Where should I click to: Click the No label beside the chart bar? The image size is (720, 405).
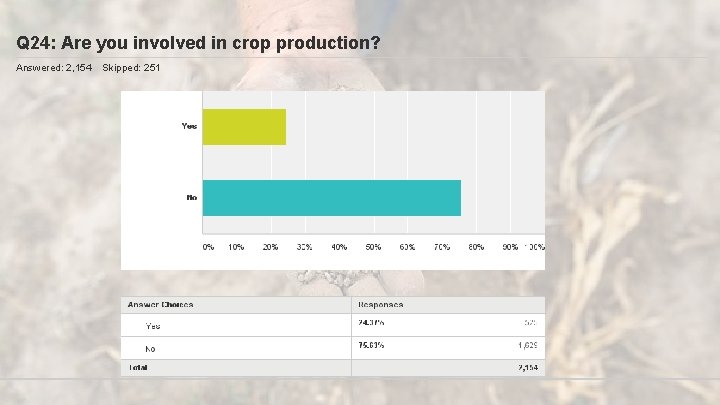191,198
